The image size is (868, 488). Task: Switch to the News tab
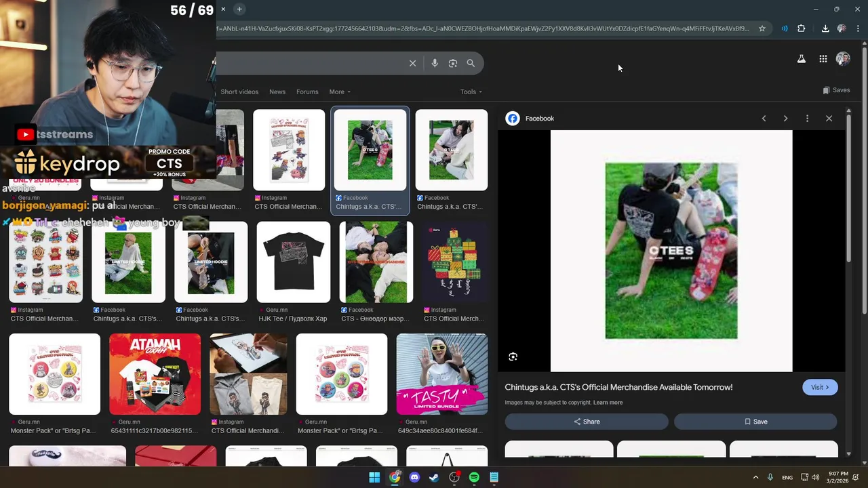[x=277, y=91]
